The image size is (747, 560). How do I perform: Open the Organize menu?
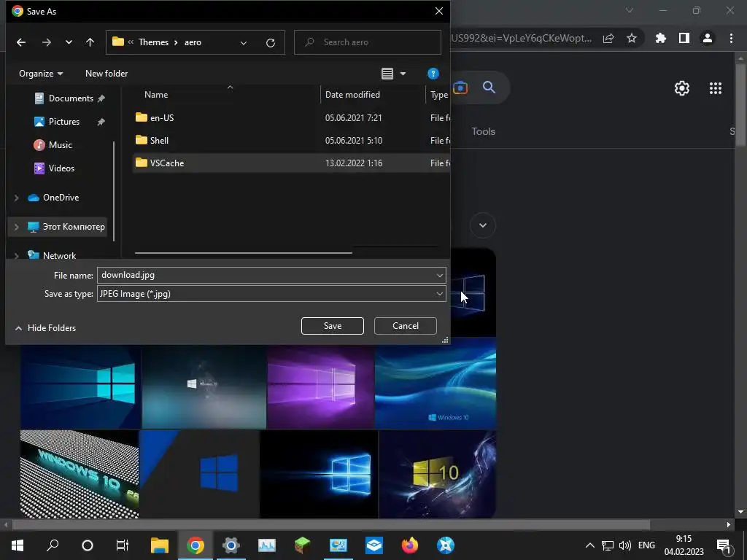coord(41,74)
